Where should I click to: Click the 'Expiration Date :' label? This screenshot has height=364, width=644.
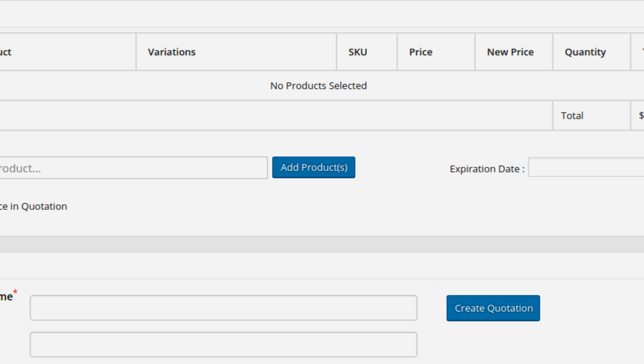pyautogui.click(x=487, y=169)
